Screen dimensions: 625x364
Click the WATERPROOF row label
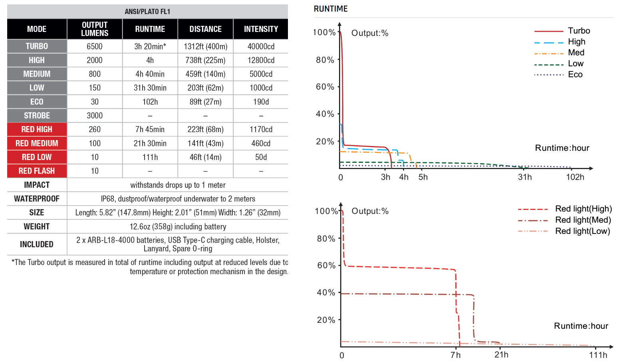[x=37, y=199]
